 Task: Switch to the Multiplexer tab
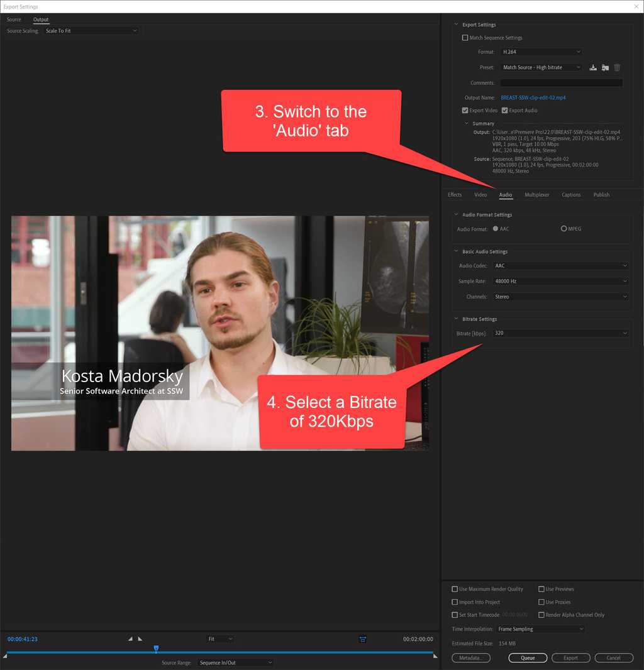point(536,195)
